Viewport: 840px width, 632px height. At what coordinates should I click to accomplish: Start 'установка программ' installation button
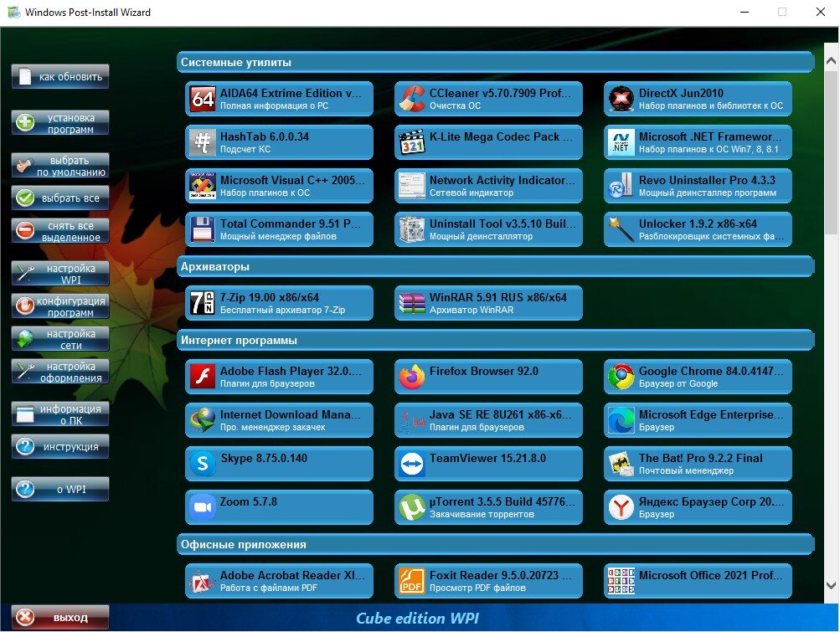[60, 123]
